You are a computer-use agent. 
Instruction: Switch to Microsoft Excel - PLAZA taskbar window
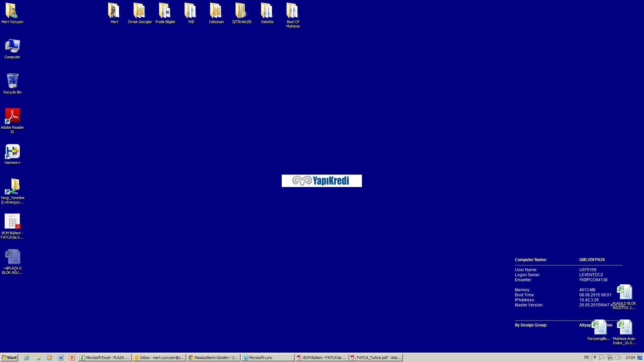point(105,358)
